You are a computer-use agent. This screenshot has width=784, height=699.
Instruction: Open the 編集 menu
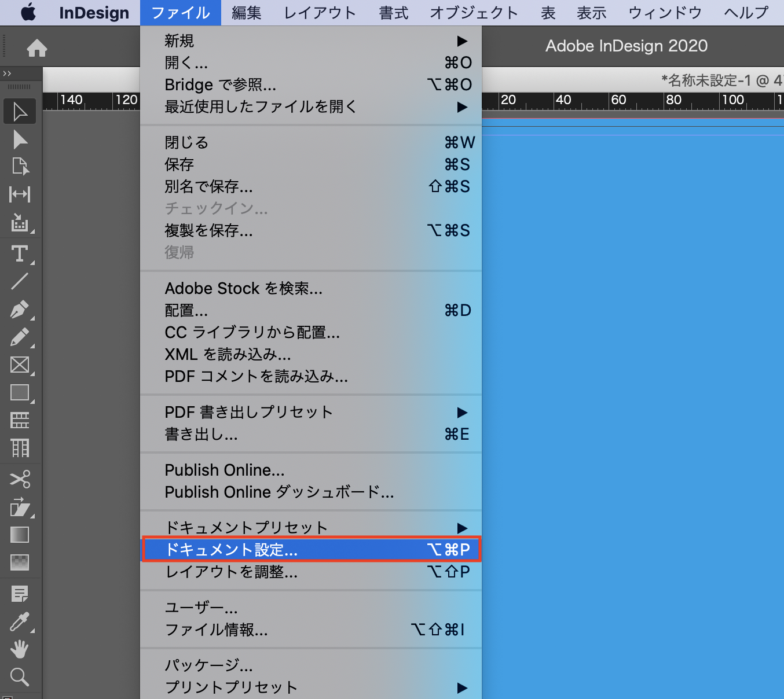click(x=247, y=13)
